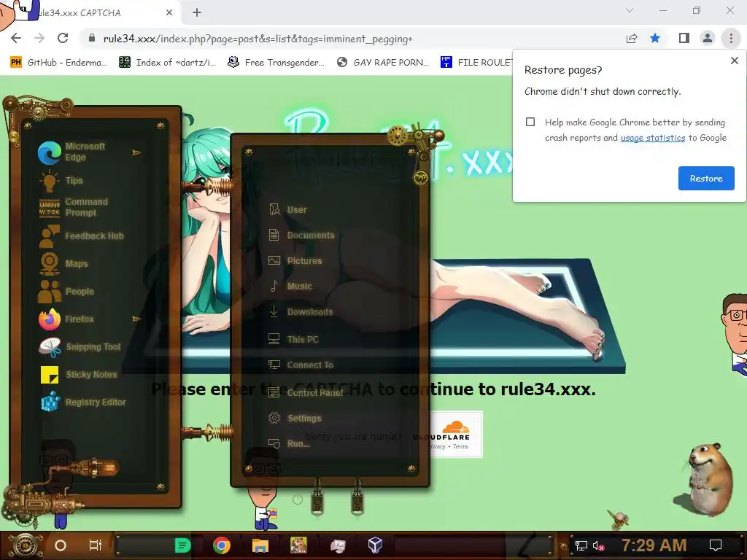The image size is (747, 560).
Task: Open This PC from the start menu
Action: (x=293, y=340)
